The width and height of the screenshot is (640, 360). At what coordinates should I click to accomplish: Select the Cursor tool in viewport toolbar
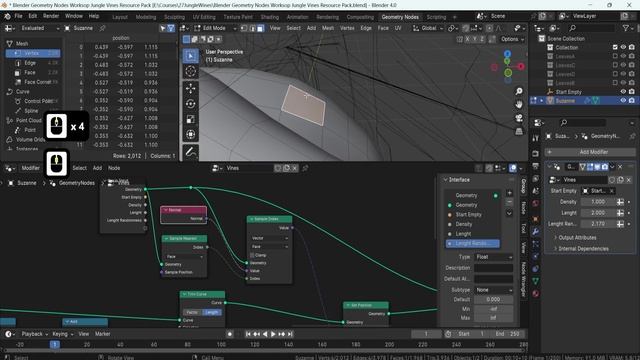pos(190,71)
